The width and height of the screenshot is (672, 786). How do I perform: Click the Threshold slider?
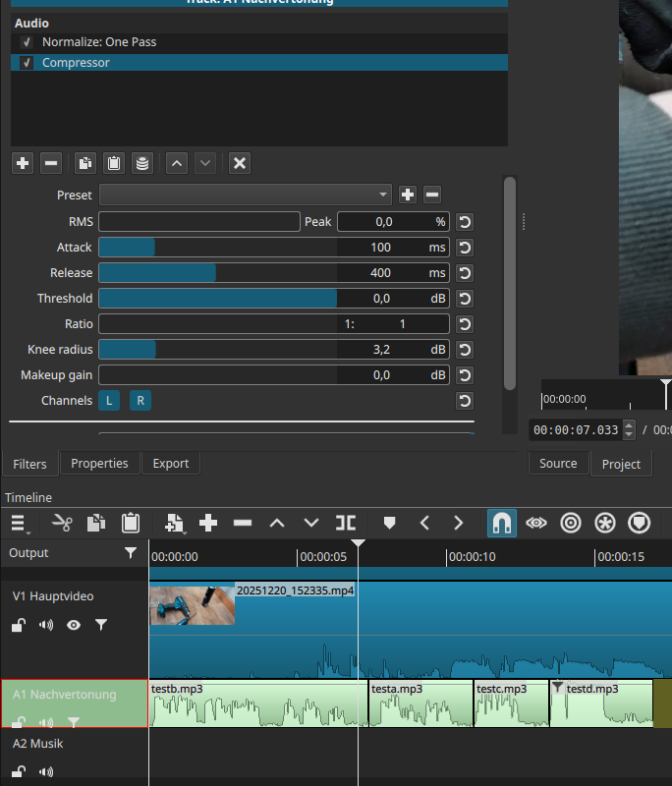(217, 299)
